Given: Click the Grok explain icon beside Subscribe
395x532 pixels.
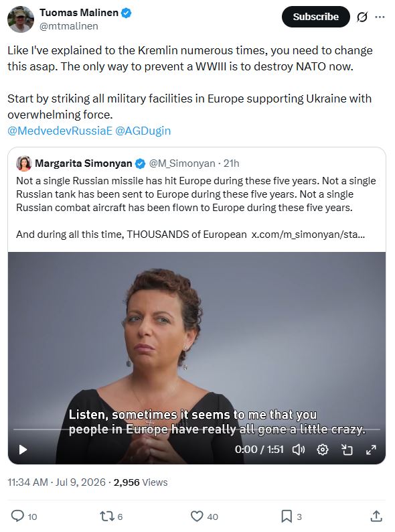Looking at the screenshot, I should (x=362, y=17).
